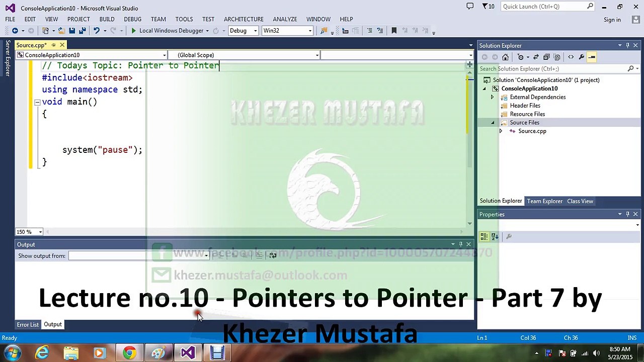This screenshot has height=362, width=644.
Task: Toggle auto-hide pin on Solution Explorer panel
Action: pos(627,45)
